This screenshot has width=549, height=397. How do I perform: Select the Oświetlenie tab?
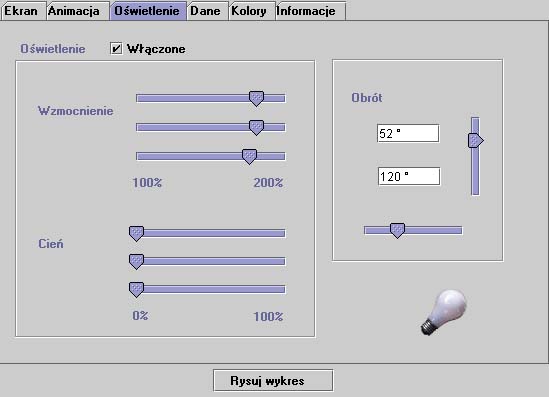coord(148,11)
